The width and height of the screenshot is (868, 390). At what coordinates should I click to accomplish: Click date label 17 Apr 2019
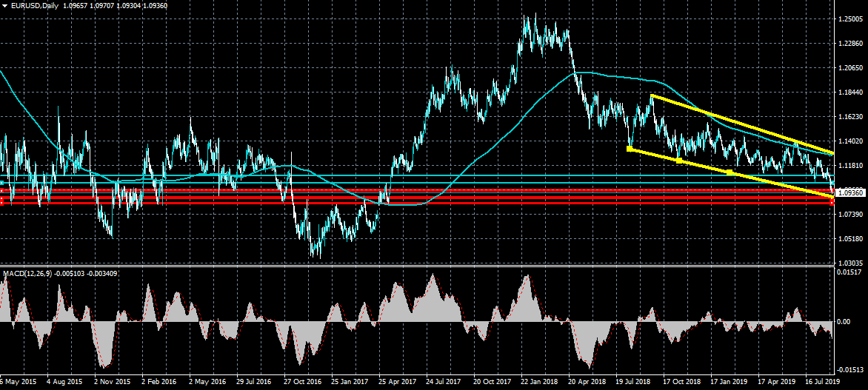pyautogui.click(x=777, y=382)
